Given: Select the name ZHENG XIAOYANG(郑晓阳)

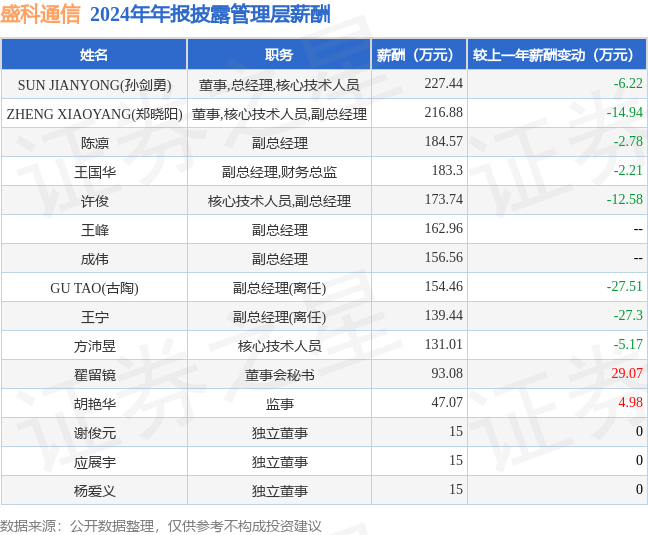Looking at the screenshot, I should pos(94,114).
